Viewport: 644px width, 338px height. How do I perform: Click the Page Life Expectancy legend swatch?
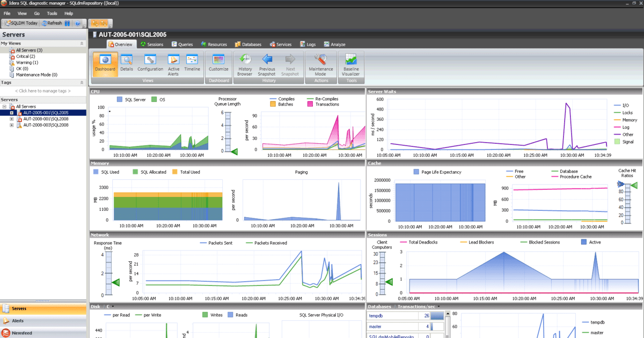416,172
